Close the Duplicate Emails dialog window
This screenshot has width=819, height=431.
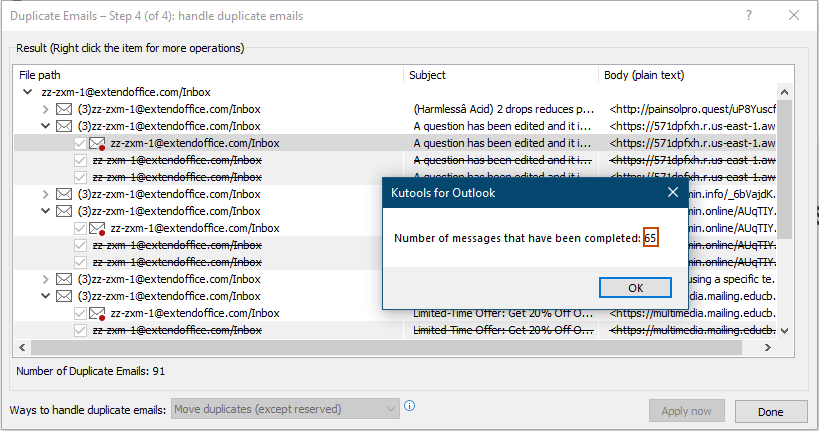pos(794,16)
